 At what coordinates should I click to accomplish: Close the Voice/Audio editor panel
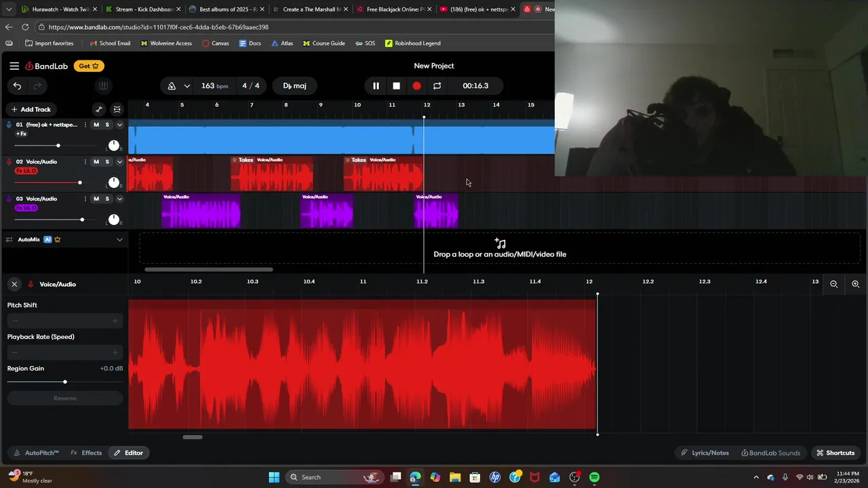14,284
